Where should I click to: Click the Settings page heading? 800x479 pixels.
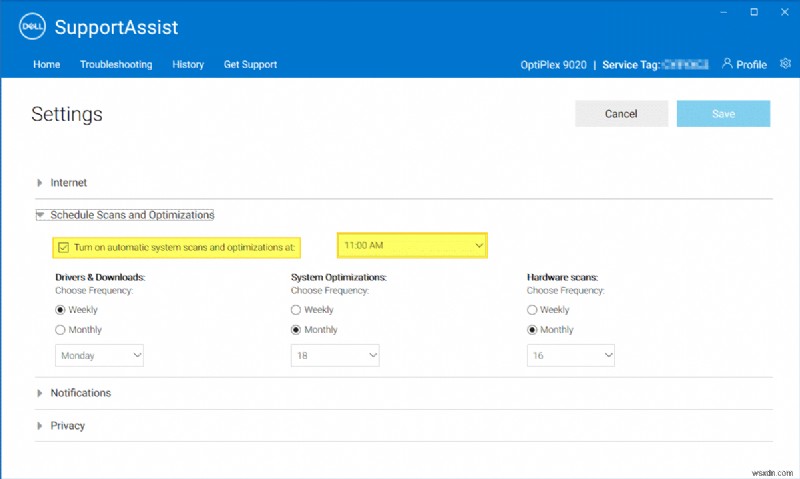pyautogui.click(x=67, y=114)
